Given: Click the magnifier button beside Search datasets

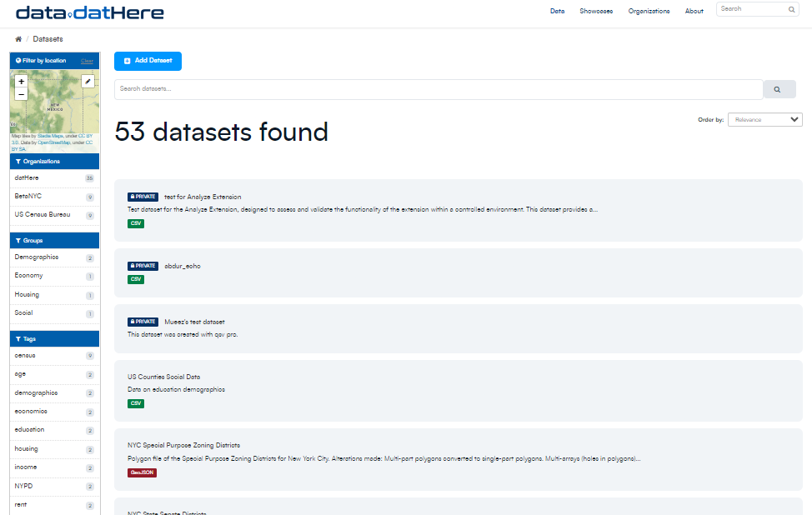Looking at the screenshot, I should click(778, 89).
